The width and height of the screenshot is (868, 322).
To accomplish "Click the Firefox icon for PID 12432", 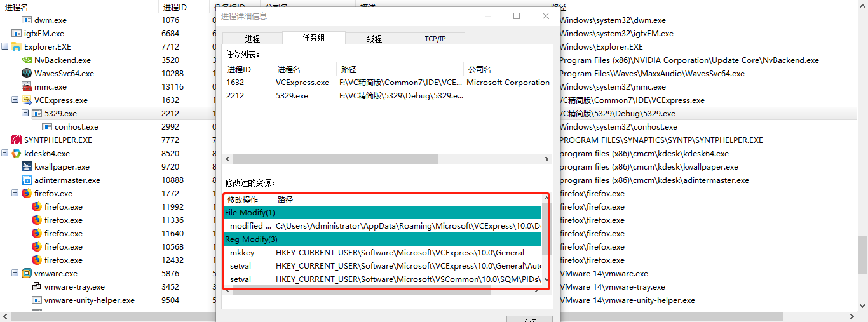I will (36, 260).
